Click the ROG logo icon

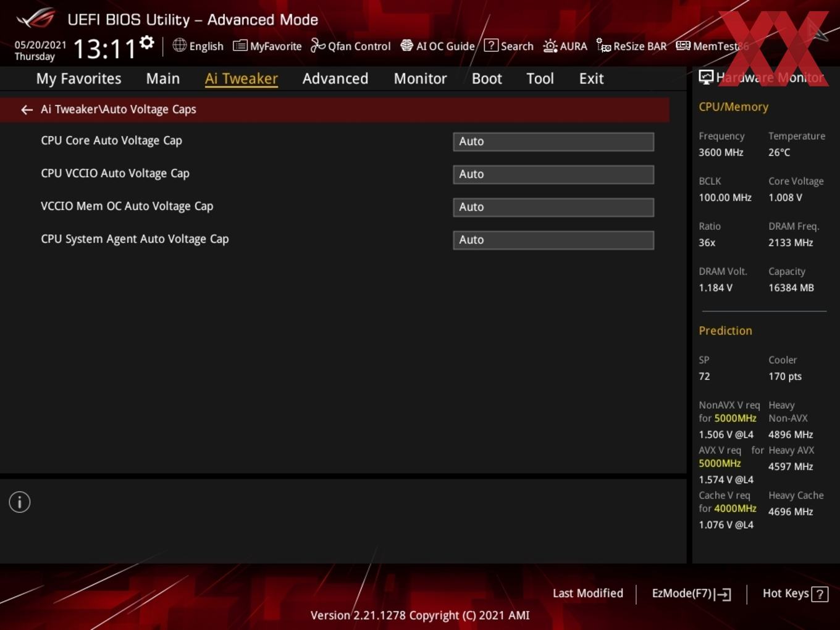36,19
